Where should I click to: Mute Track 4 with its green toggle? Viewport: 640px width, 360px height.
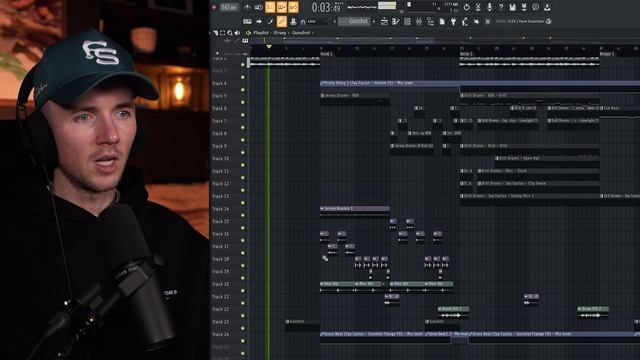point(243,89)
